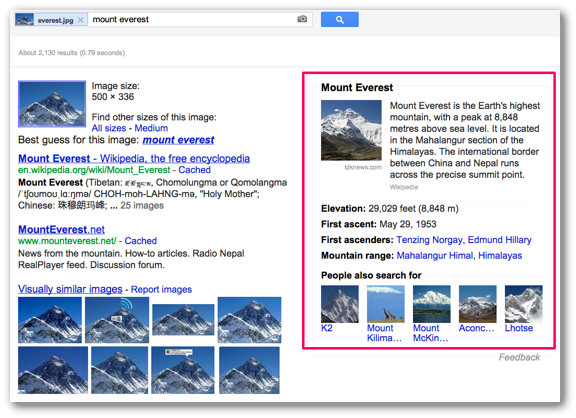Click green www.mounteverest.net/ URL

coord(67,241)
